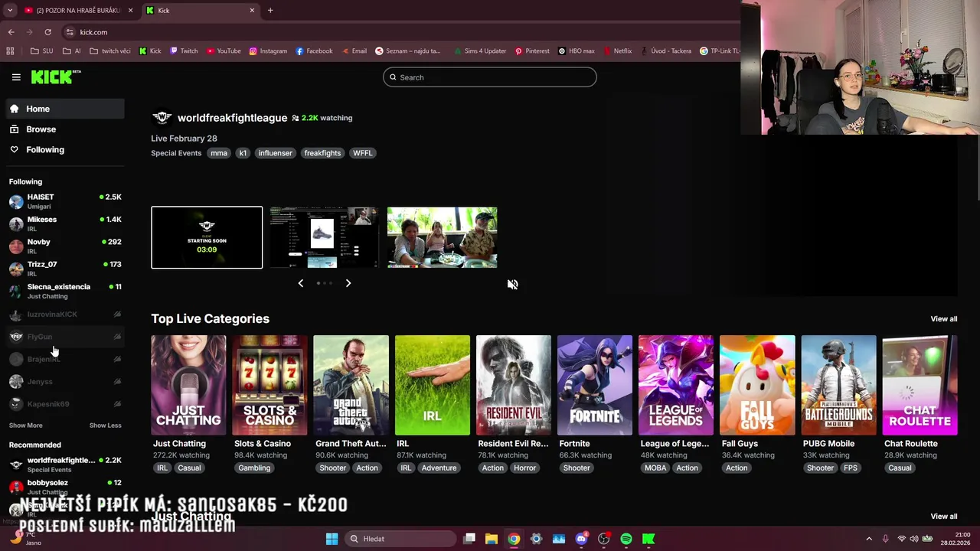
Task: Open the Chat Roulette category card
Action: pos(920,385)
